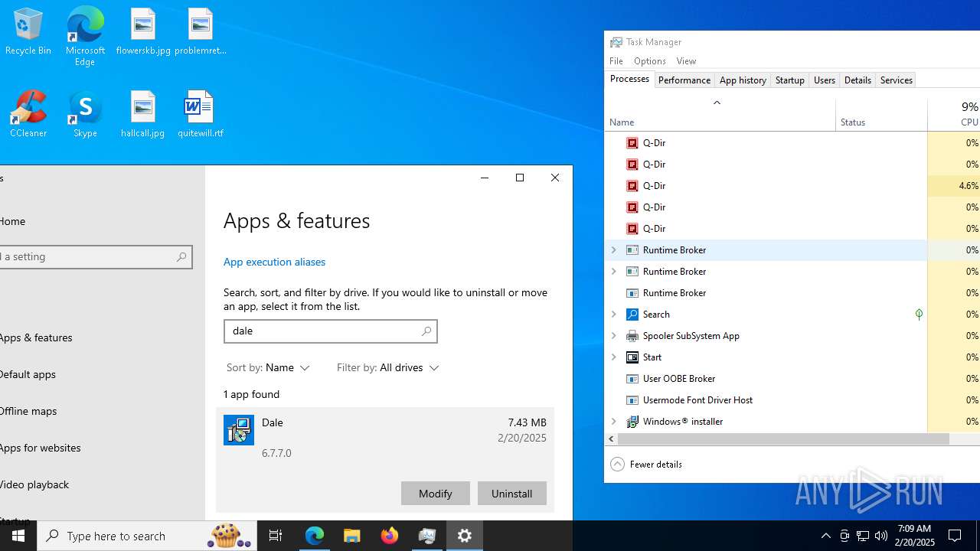Click the left arrow of Task Manager scrollbar
Screen dimensions: 980x551
(611, 439)
